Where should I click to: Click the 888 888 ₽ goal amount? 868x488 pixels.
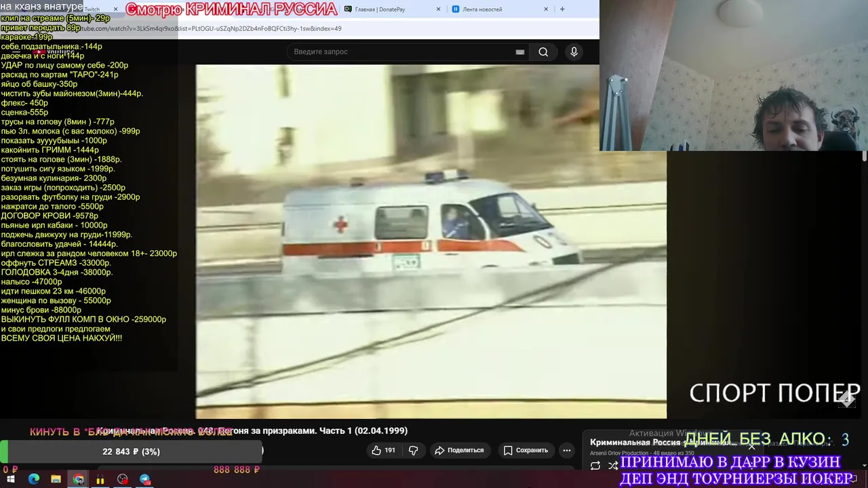click(x=237, y=470)
